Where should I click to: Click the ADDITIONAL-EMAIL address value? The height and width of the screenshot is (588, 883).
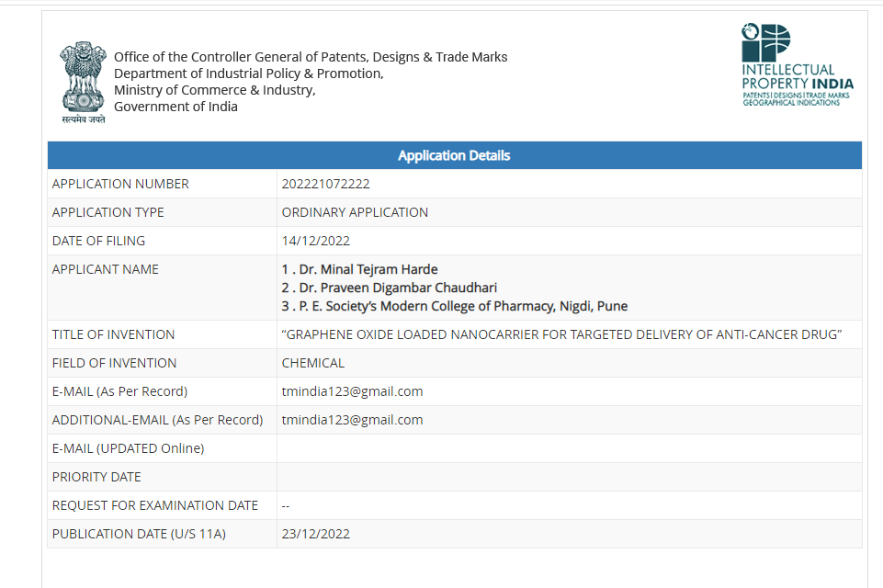coord(352,420)
